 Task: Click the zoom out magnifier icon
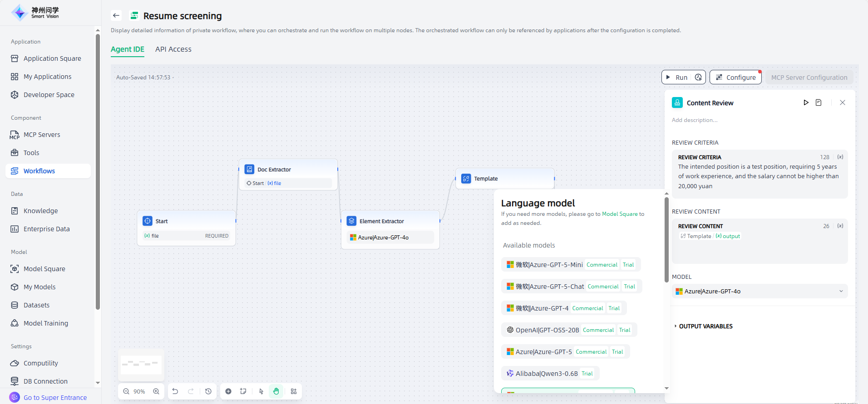point(126,391)
